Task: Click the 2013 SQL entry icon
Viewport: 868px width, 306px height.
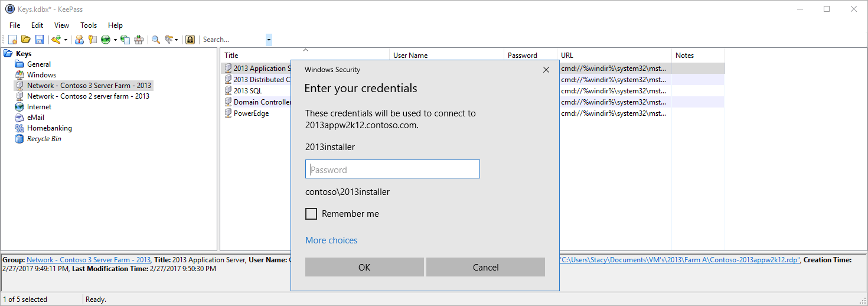Action: tap(228, 91)
